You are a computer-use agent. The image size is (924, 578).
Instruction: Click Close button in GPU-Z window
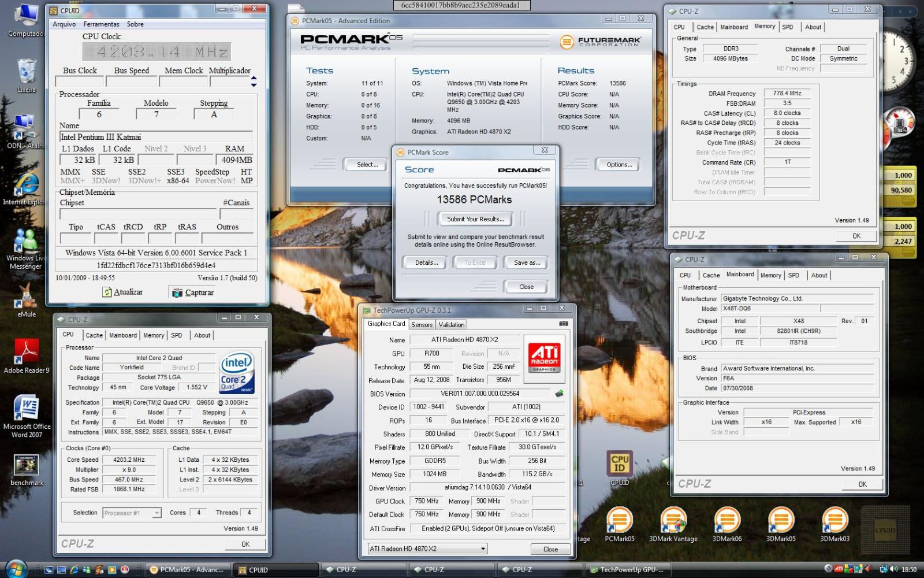click(550, 549)
